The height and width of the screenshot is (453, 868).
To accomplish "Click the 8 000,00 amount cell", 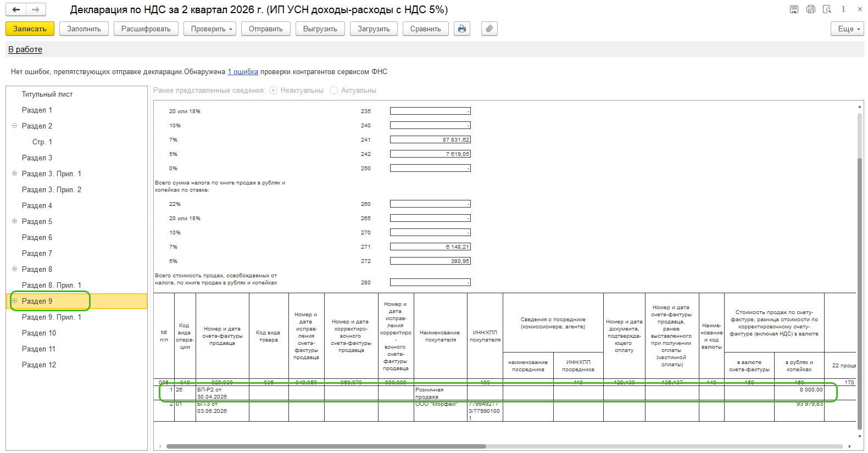I will tap(799, 393).
